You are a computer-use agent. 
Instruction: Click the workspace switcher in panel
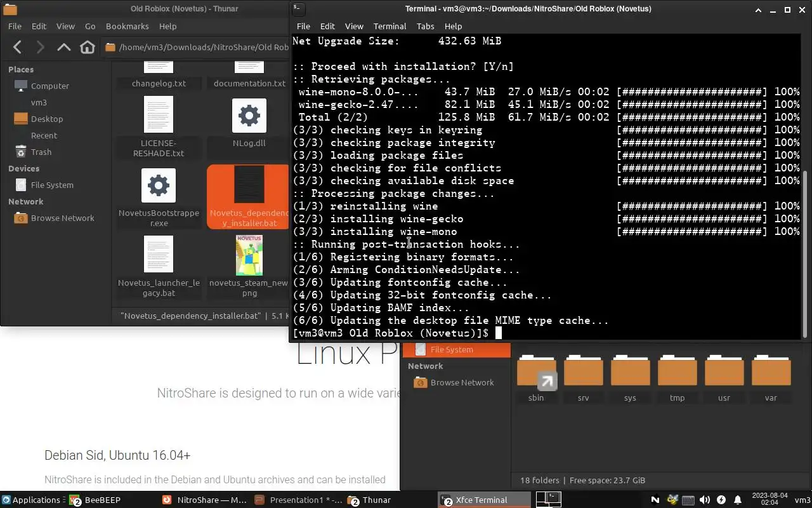(x=549, y=500)
